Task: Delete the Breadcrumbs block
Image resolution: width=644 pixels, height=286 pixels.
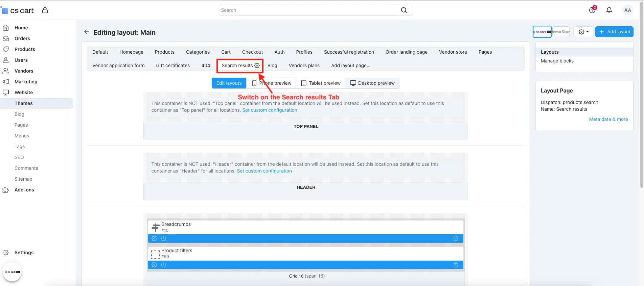Action: pos(456,238)
